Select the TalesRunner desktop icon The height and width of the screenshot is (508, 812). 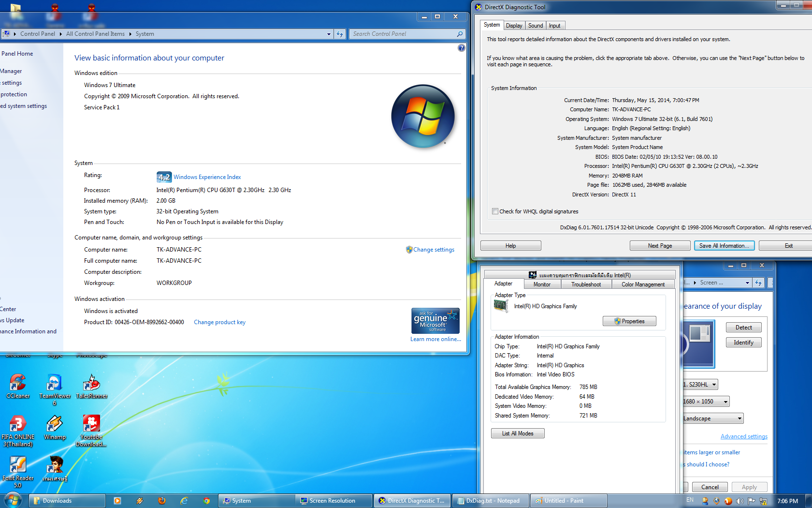[91, 386]
